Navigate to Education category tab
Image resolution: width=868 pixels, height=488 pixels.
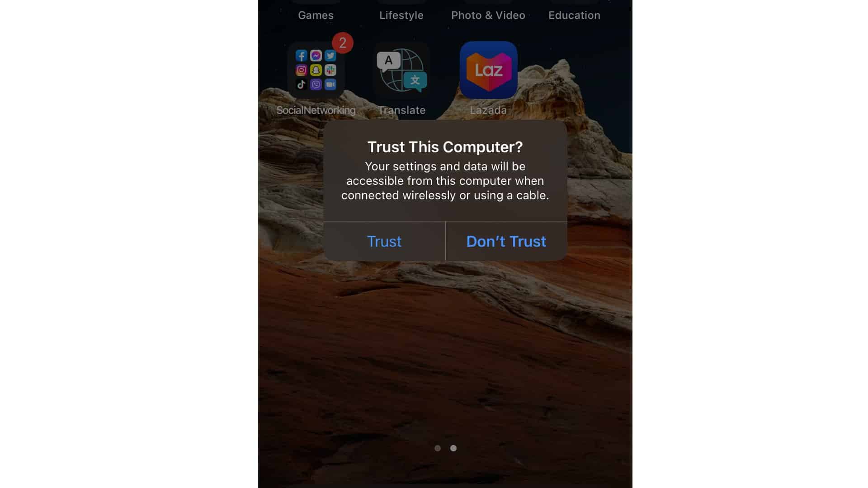(574, 15)
